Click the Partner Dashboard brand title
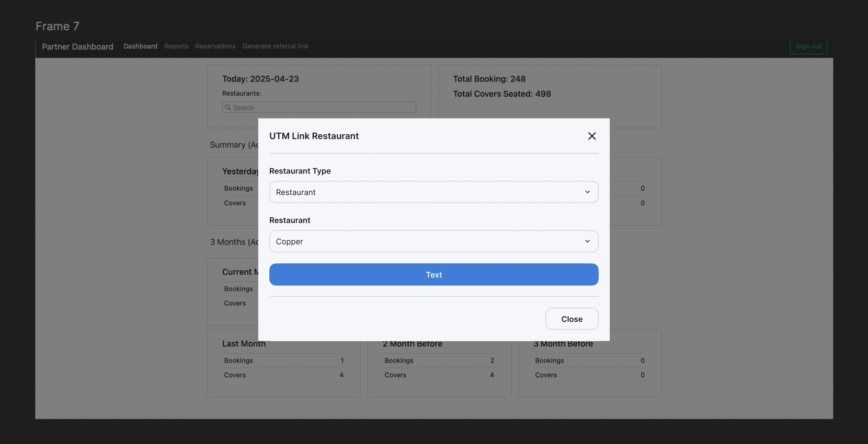 point(77,46)
